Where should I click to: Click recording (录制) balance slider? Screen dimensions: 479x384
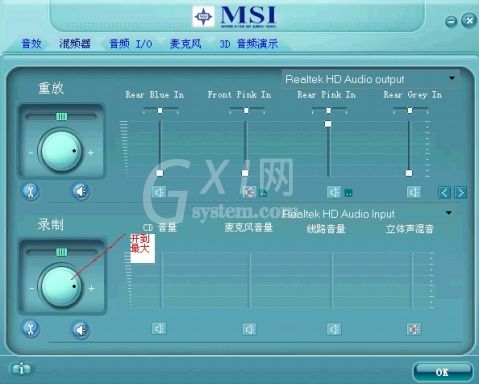[61, 252]
